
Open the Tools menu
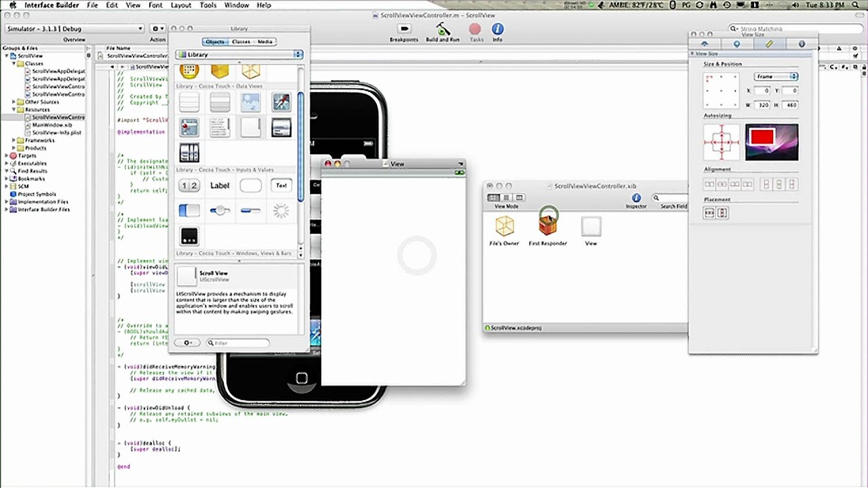point(208,5)
